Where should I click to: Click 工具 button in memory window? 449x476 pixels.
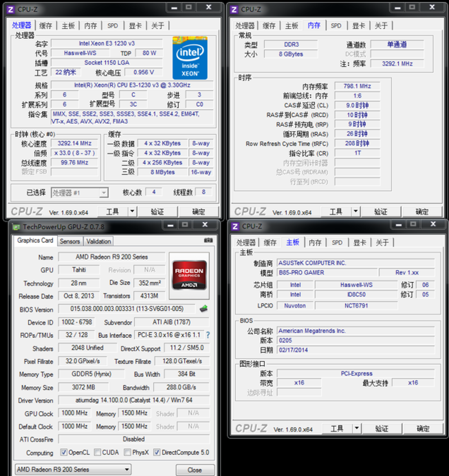coord(336,212)
